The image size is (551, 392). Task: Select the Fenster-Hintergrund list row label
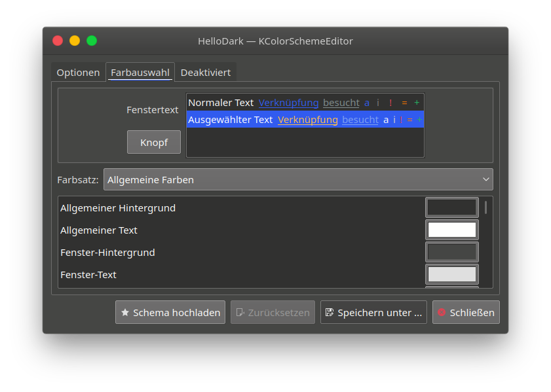tap(107, 253)
